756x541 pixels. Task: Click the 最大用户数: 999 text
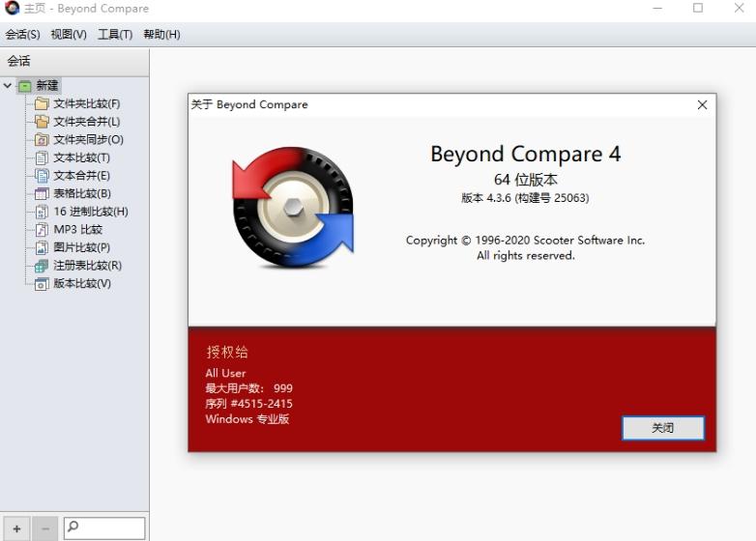point(248,388)
